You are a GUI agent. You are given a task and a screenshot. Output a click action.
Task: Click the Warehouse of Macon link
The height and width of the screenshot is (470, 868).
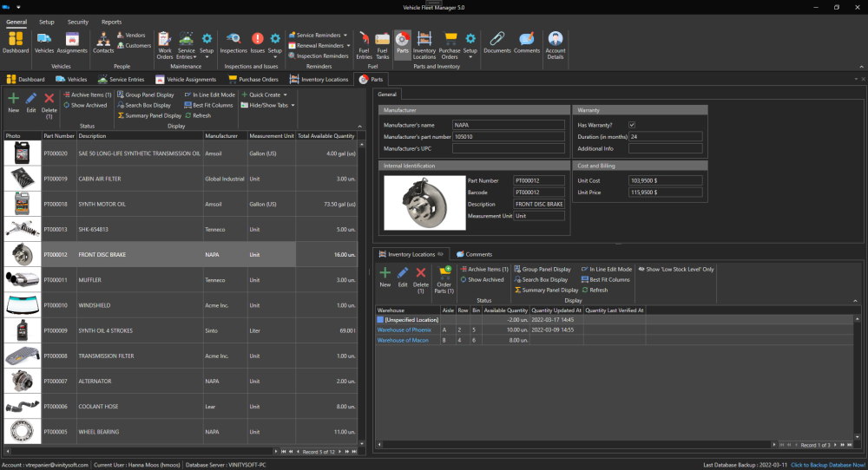(403, 341)
